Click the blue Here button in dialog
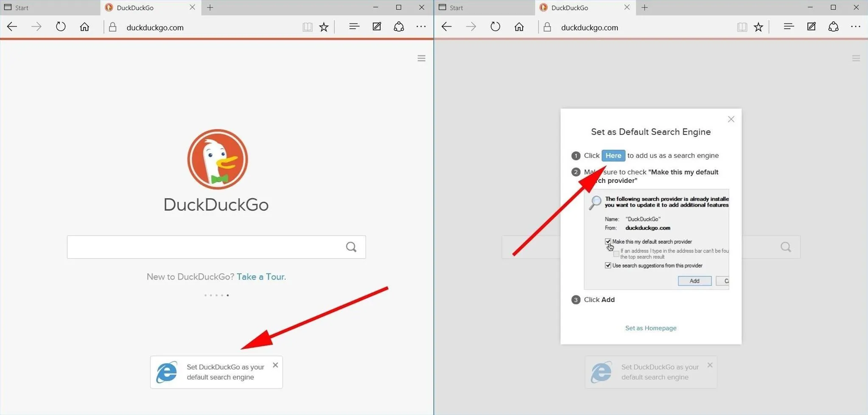Screen dimensions: 868x415 [x=613, y=156]
